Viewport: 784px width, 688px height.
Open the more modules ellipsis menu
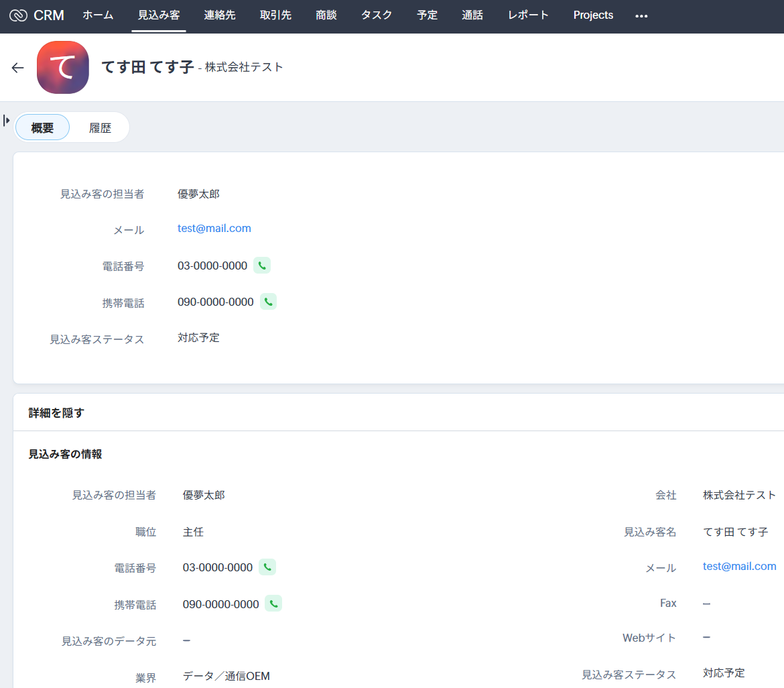coord(641,15)
